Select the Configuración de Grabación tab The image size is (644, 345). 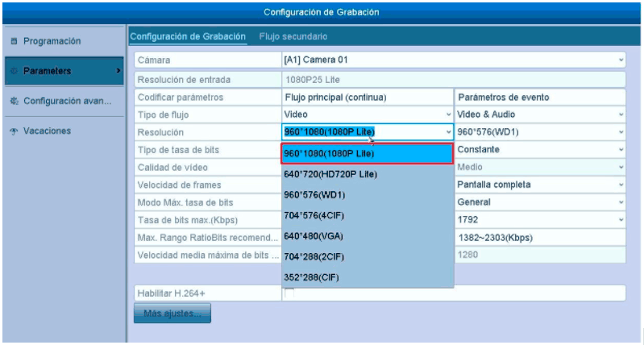click(x=188, y=37)
